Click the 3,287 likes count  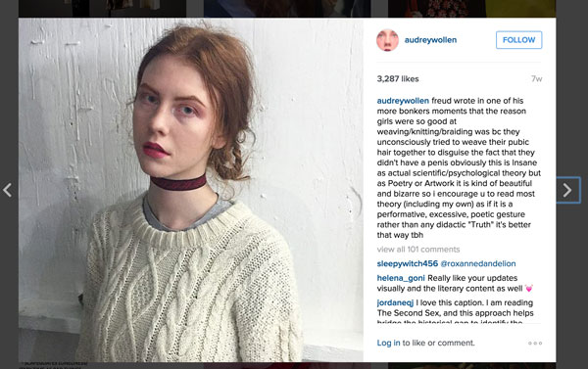pyautogui.click(x=398, y=78)
